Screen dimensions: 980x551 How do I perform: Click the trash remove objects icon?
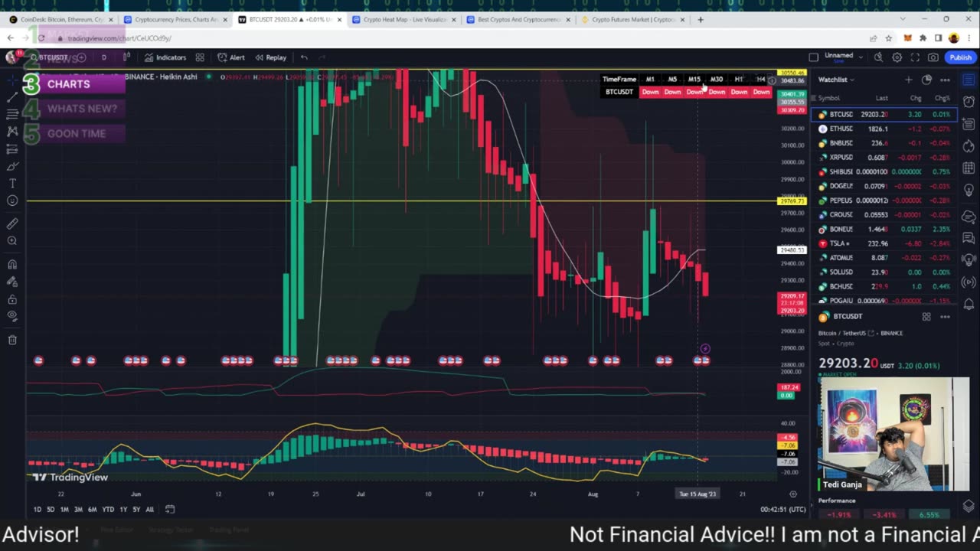point(12,340)
